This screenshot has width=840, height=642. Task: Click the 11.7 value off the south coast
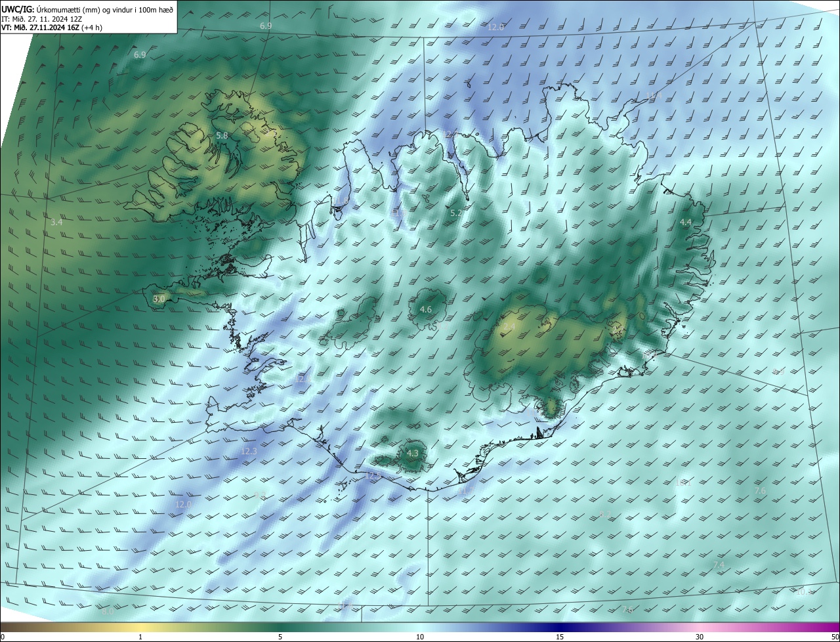tap(465, 490)
